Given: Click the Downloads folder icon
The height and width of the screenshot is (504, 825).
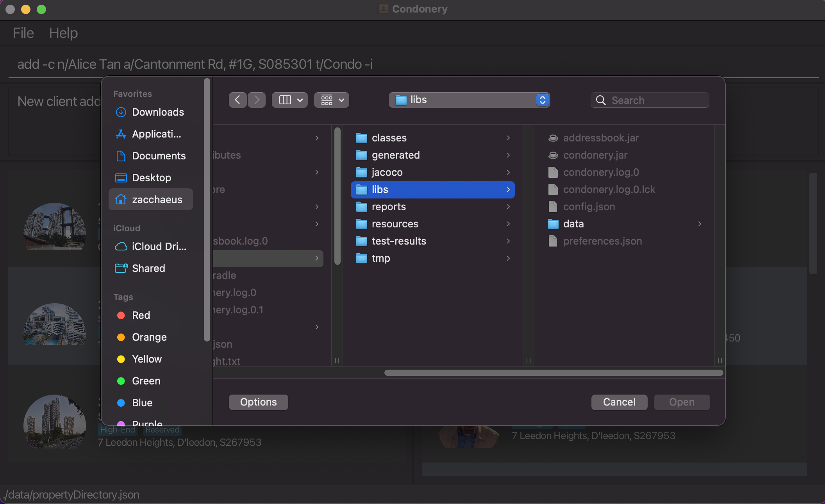Looking at the screenshot, I should tap(121, 111).
